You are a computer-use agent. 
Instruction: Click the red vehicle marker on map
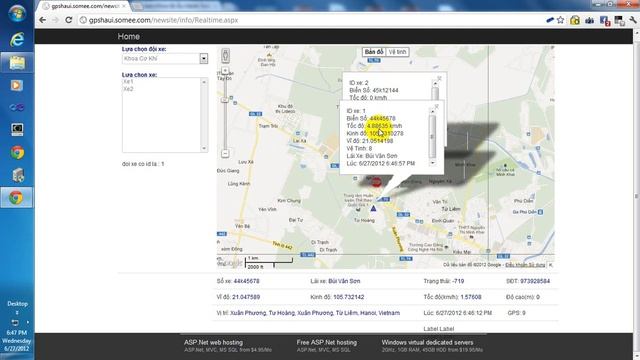tap(376, 182)
